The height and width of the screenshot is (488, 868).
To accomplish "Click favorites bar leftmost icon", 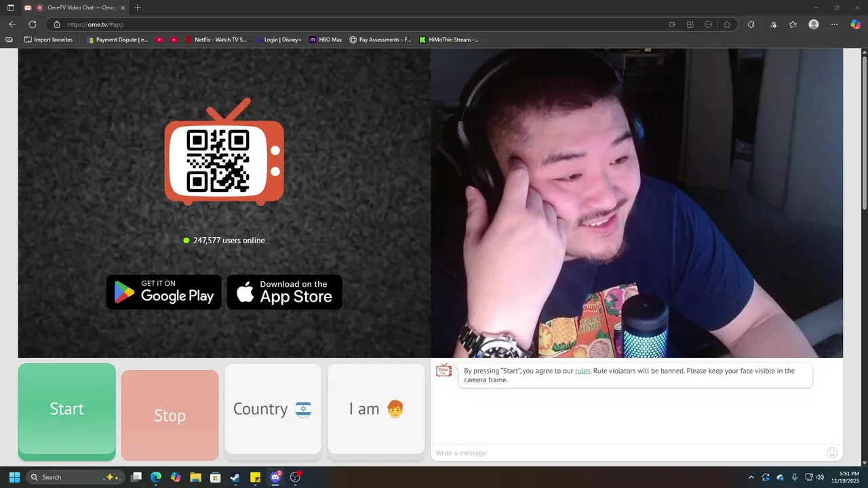I will (x=9, y=39).
